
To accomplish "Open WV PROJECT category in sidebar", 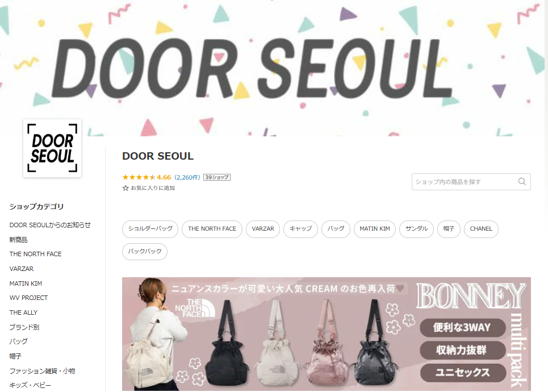I will point(28,298).
